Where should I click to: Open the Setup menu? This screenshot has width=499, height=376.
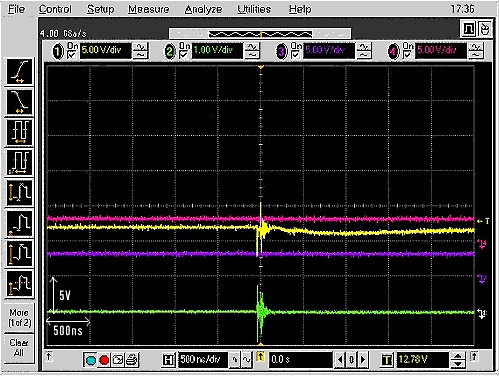click(100, 9)
